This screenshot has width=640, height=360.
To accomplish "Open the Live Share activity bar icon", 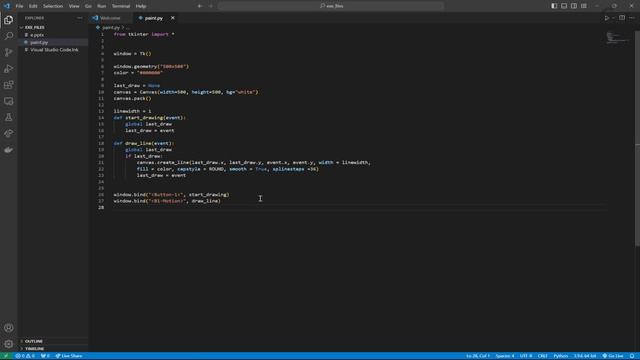I will tap(9, 134).
